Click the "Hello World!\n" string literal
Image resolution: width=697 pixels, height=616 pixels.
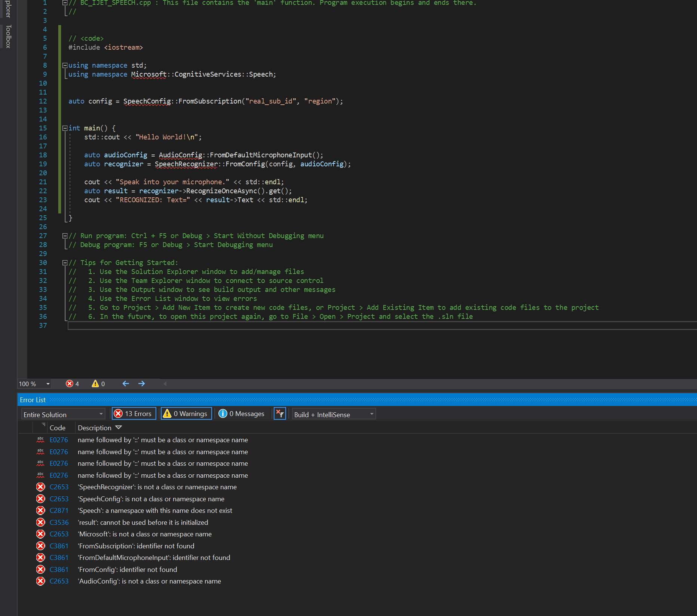click(167, 137)
